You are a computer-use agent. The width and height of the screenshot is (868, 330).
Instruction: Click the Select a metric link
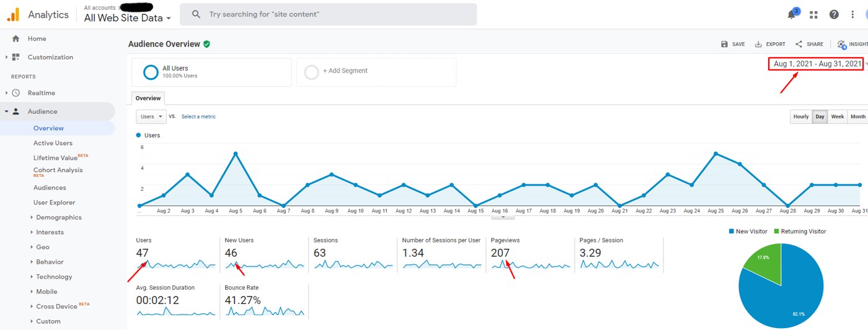tap(198, 116)
